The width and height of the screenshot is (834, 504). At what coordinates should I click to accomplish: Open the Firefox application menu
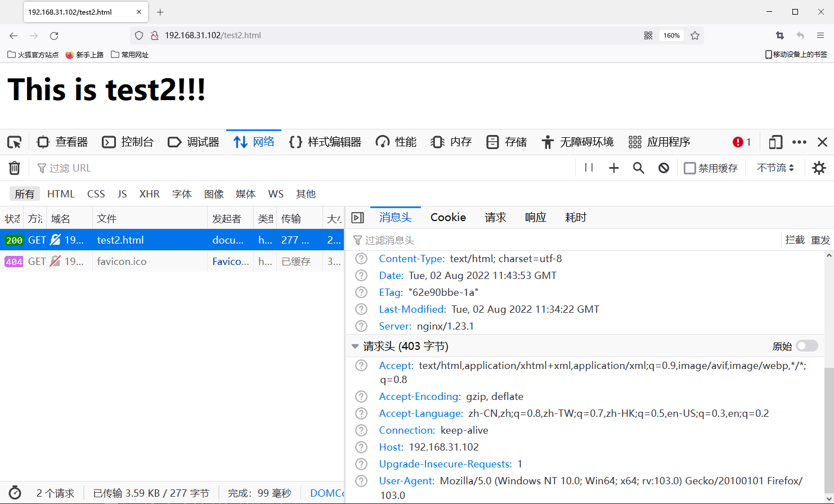(x=820, y=35)
